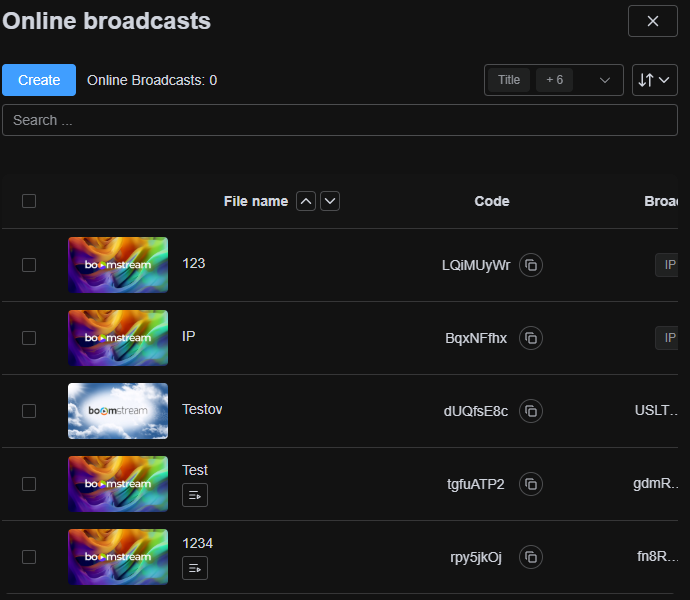Screen dimensions: 690x600
Task: Click the code text LQiMUyWr
Action: pos(476,265)
